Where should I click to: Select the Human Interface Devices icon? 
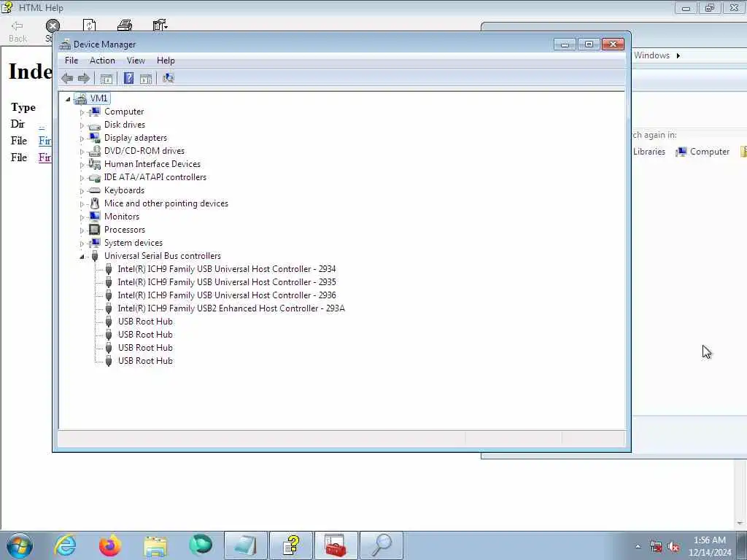tap(95, 164)
